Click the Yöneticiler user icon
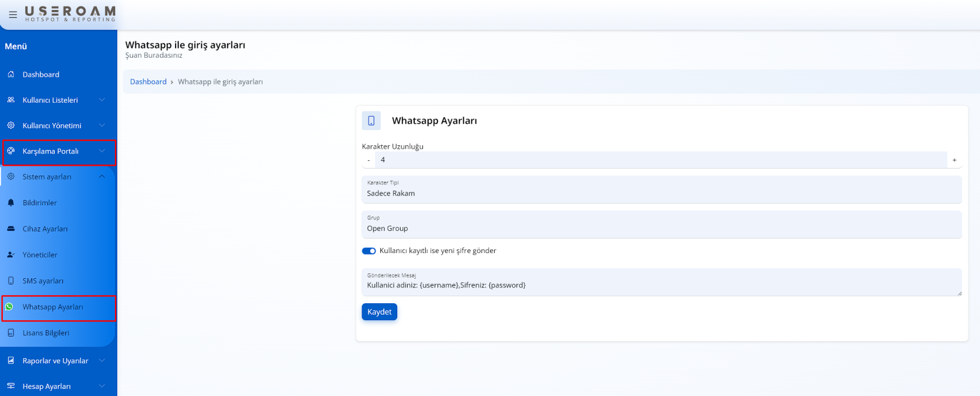The width and height of the screenshot is (980, 396). 11,255
